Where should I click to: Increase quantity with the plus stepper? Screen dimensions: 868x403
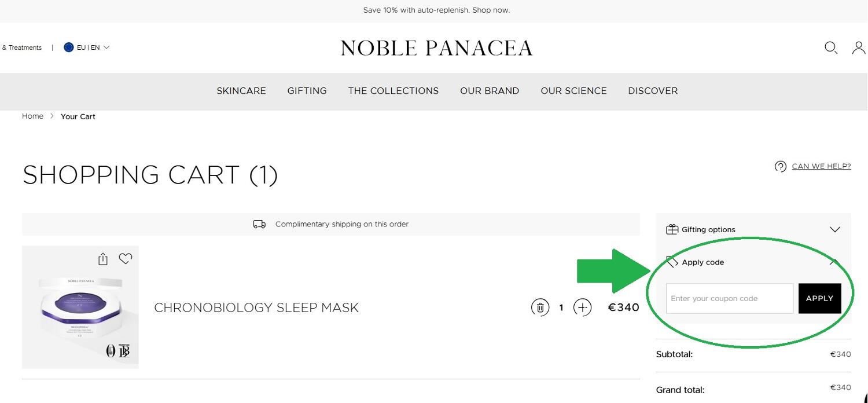click(x=583, y=307)
